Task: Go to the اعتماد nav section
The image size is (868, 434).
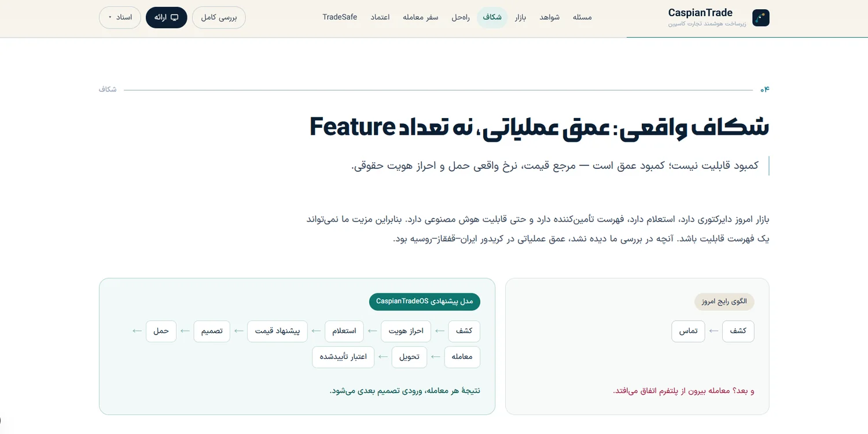Action: 380,17
